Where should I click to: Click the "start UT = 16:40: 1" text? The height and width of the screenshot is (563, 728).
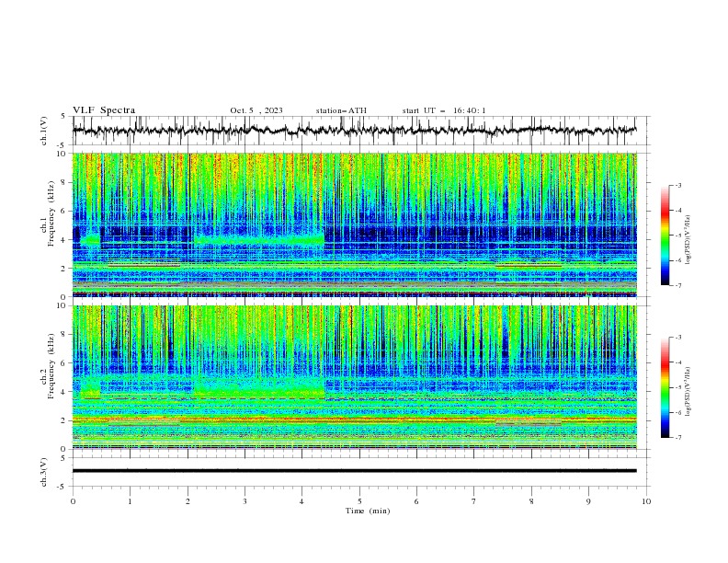click(x=444, y=110)
